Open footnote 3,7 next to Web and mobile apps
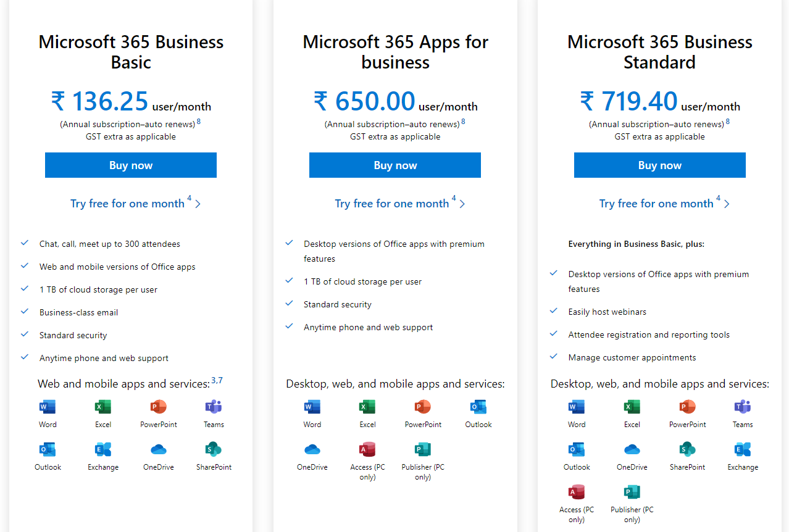This screenshot has width=789, height=532. click(217, 380)
